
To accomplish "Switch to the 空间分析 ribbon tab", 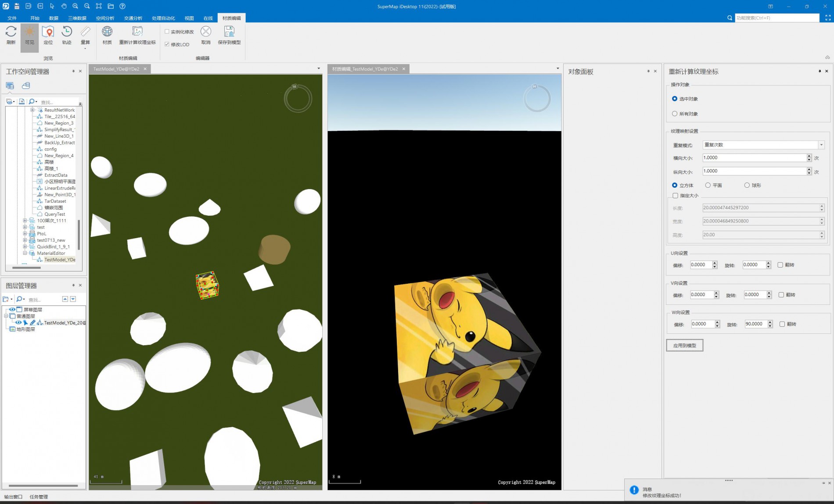I will (105, 18).
